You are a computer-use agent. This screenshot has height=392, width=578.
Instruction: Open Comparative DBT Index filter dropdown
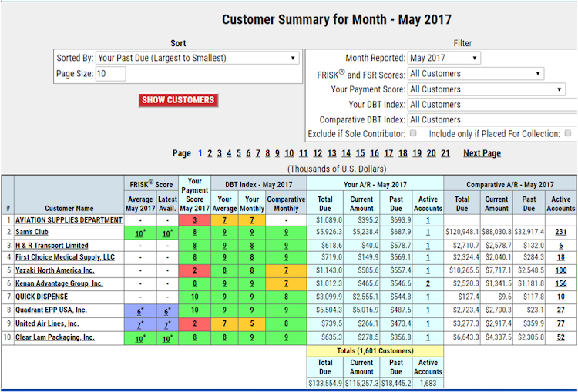pyautogui.click(x=492, y=119)
